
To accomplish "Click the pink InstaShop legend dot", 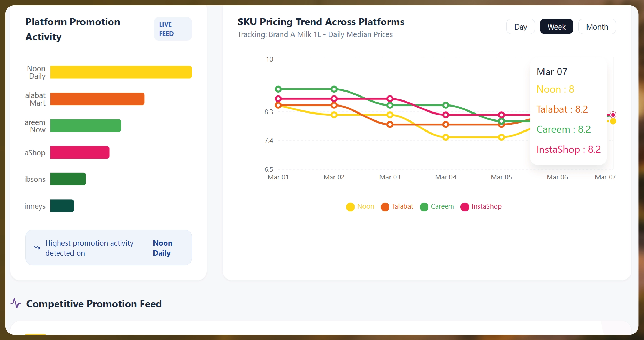I will point(465,206).
